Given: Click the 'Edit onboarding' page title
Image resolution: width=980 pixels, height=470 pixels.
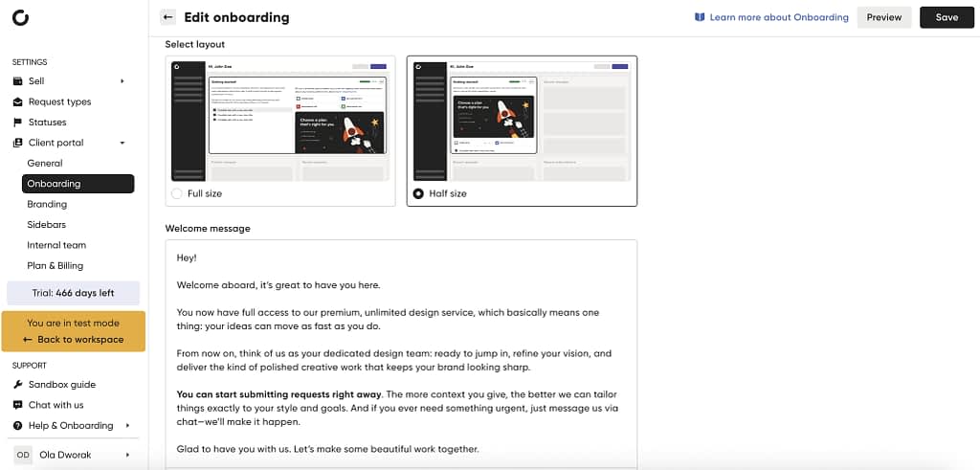Looking at the screenshot, I should [237, 17].
